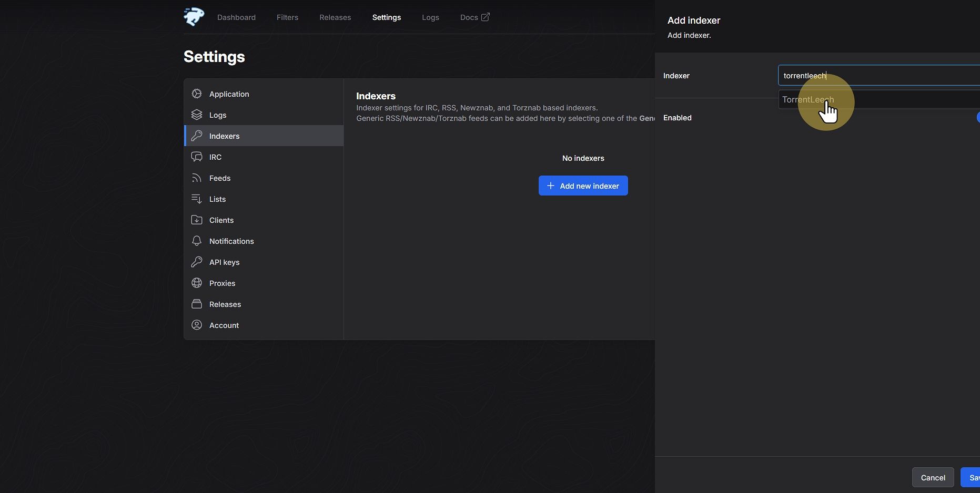The width and height of the screenshot is (980, 493).
Task: Click the Indexers key icon
Action: click(197, 136)
